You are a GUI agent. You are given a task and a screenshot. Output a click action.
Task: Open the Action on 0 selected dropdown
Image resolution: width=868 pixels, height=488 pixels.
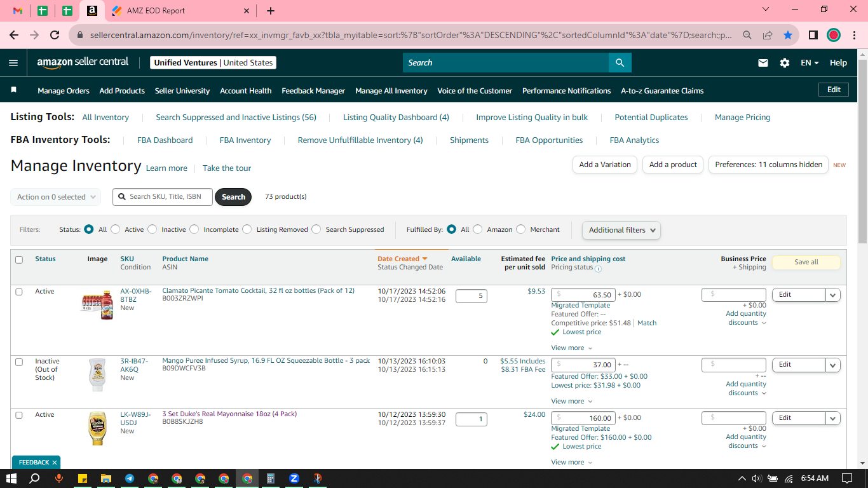(x=56, y=197)
